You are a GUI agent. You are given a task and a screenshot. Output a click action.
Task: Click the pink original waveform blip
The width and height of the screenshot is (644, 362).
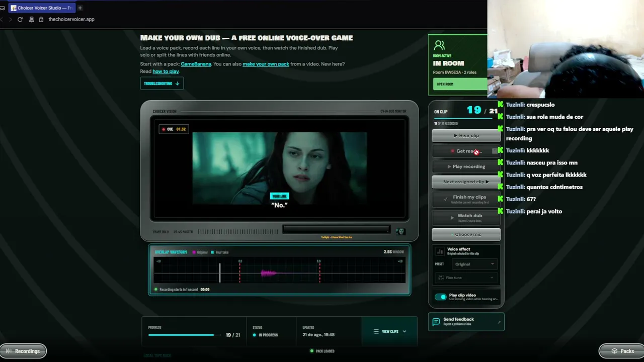click(268, 273)
